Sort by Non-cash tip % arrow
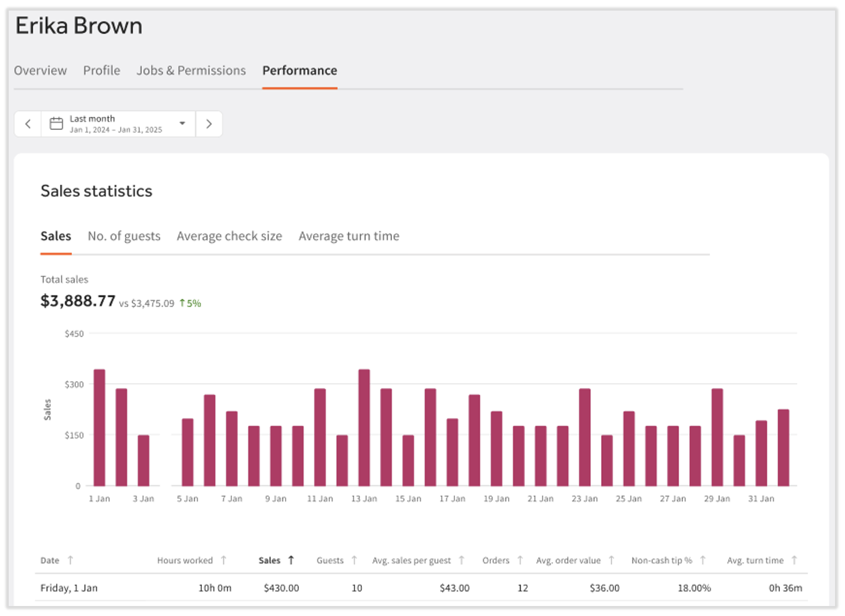This screenshot has height=616, width=845. pos(703,560)
